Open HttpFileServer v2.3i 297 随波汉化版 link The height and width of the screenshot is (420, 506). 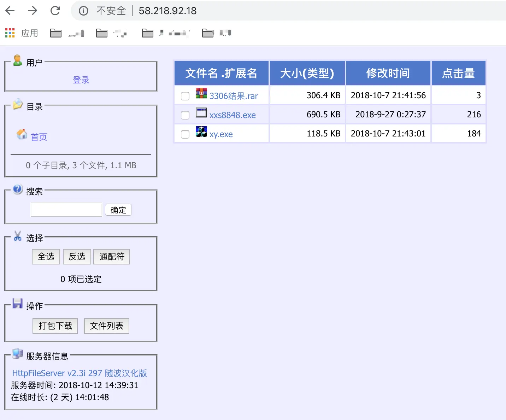click(80, 373)
